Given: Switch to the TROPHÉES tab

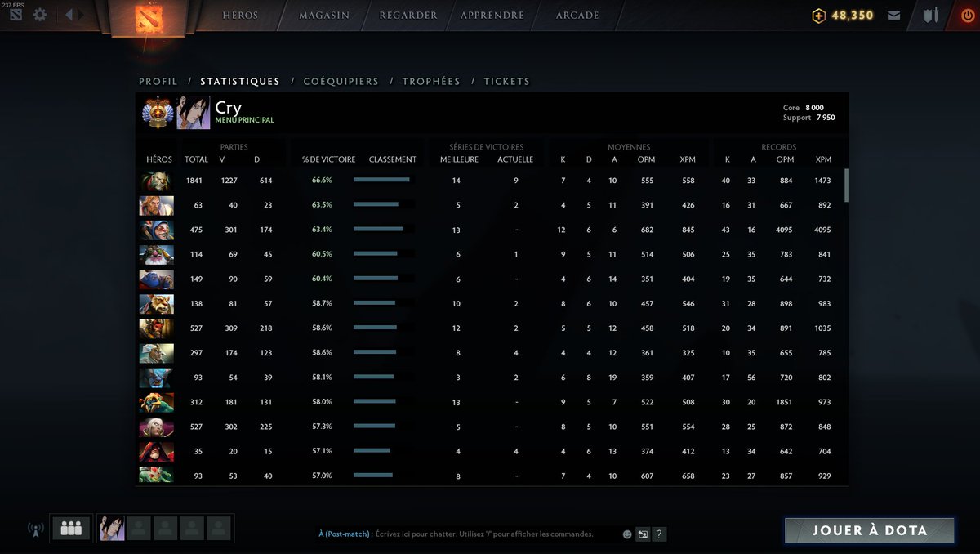Looking at the screenshot, I should coord(431,82).
